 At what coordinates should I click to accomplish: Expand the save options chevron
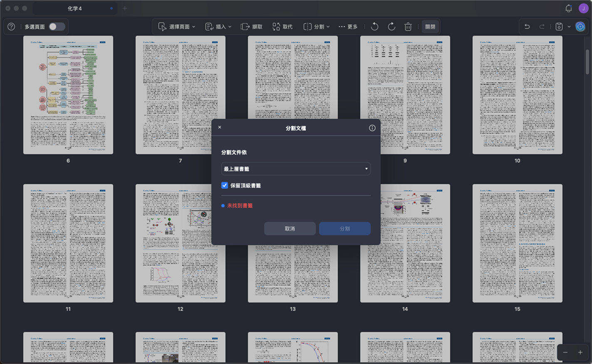[569, 27]
